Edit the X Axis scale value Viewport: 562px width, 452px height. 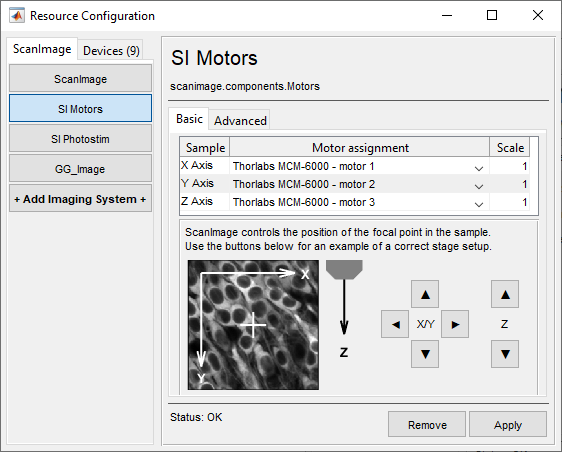510,166
